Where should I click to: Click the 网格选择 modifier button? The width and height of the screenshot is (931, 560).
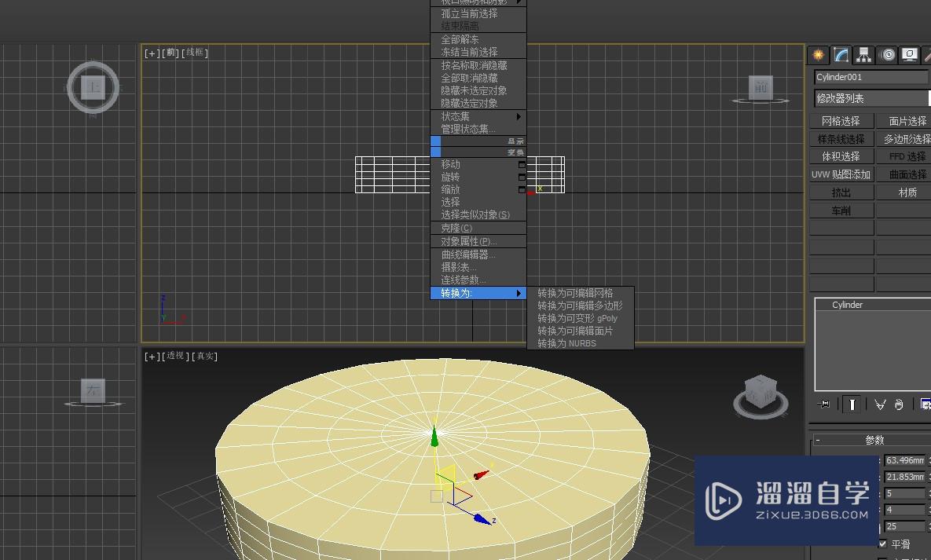[841, 121]
